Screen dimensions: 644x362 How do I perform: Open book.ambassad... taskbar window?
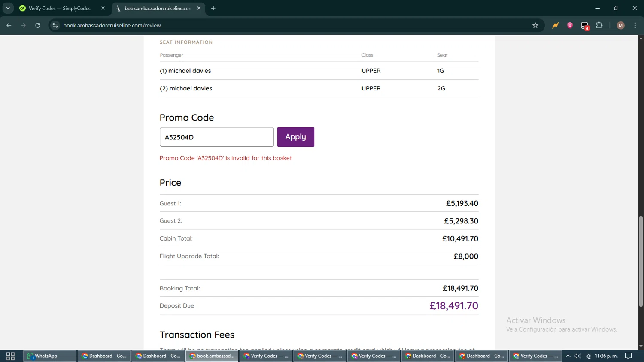click(x=212, y=356)
